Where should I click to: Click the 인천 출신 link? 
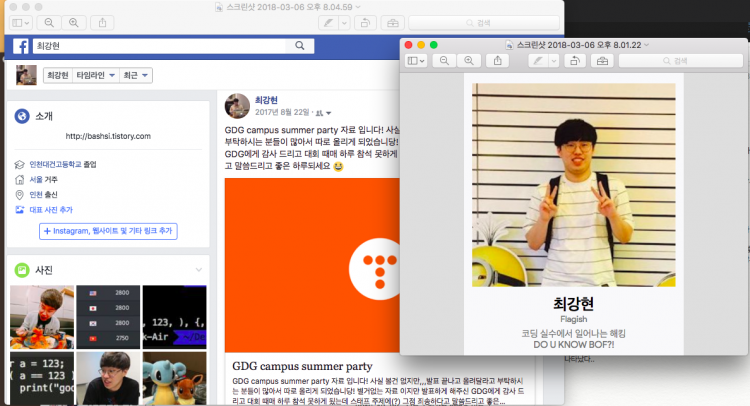(x=44, y=195)
